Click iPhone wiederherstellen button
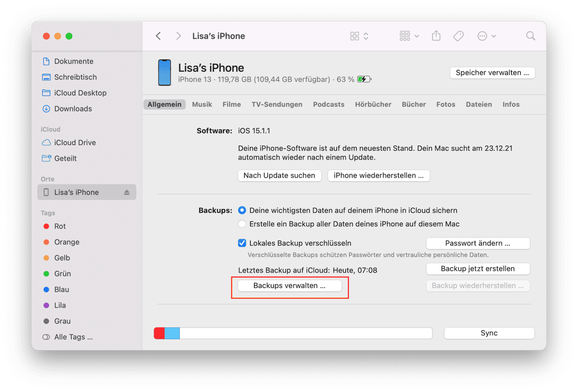 (379, 175)
